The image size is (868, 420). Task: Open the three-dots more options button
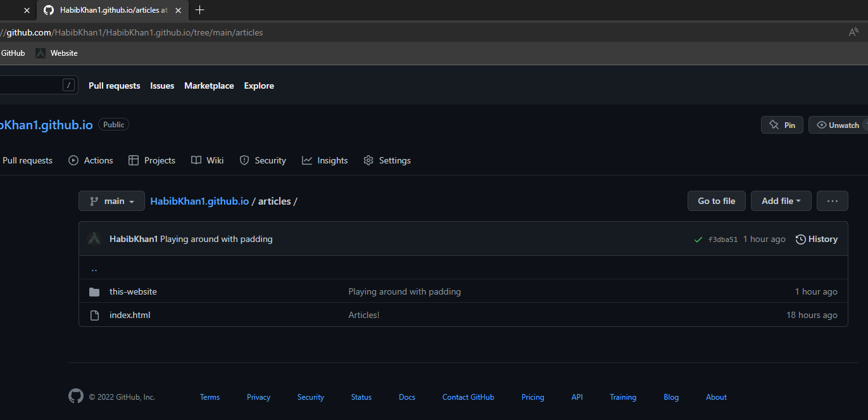tap(833, 201)
